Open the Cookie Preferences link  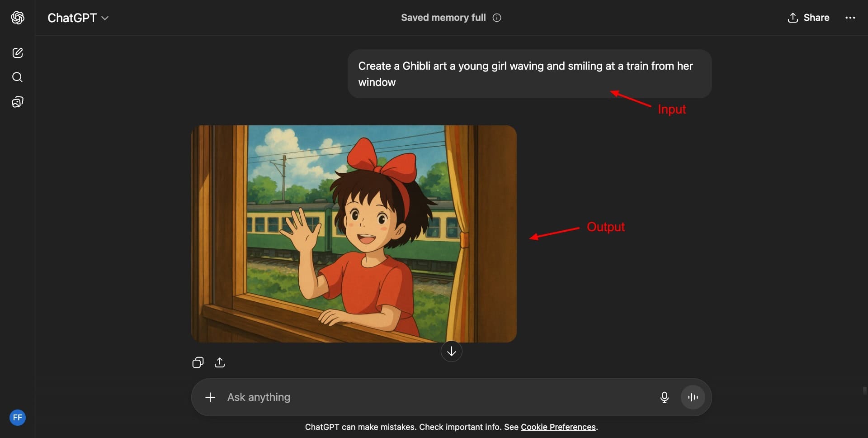pos(558,427)
